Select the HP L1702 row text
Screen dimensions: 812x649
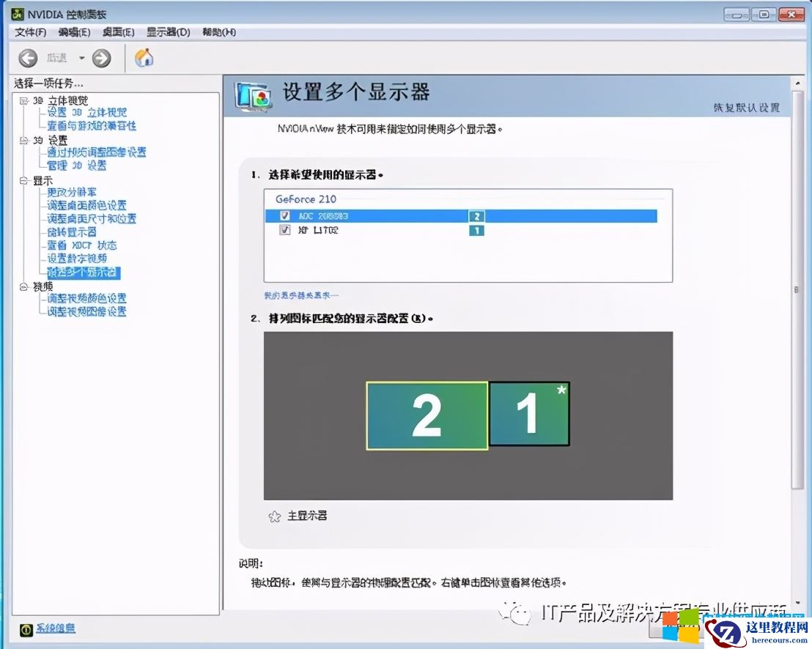pyautogui.click(x=318, y=230)
